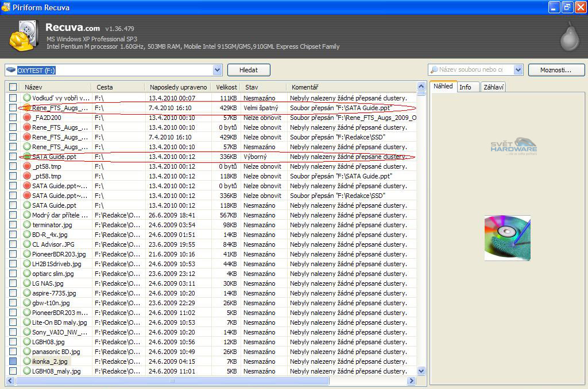Open the Možnosti... options button
This screenshot has width=588, height=389.
556,70
